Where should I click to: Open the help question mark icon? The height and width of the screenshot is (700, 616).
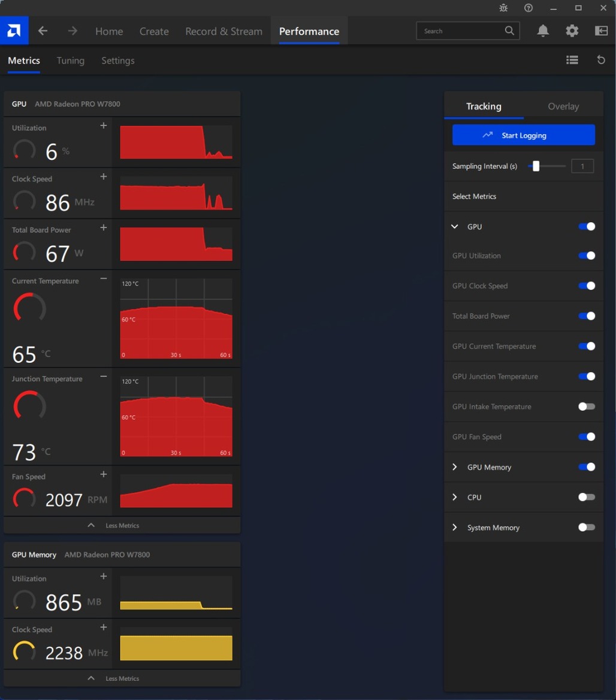pyautogui.click(x=529, y=8)
